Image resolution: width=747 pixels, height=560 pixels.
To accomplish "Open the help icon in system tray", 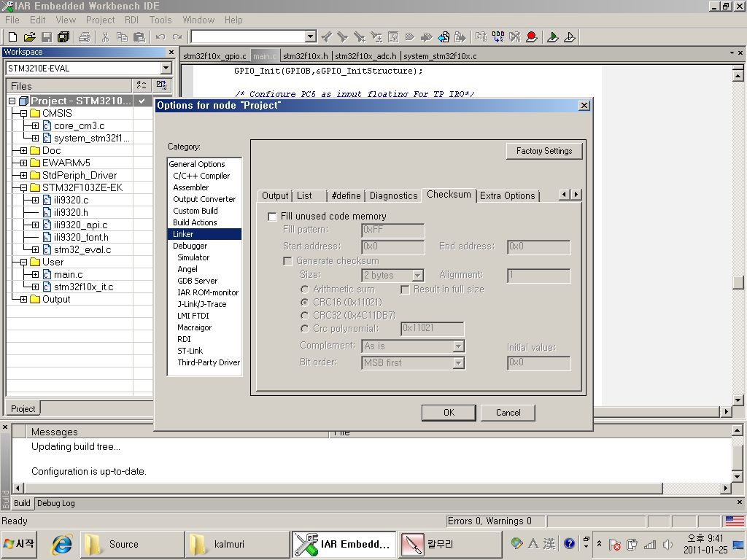I will click(569, 543).
